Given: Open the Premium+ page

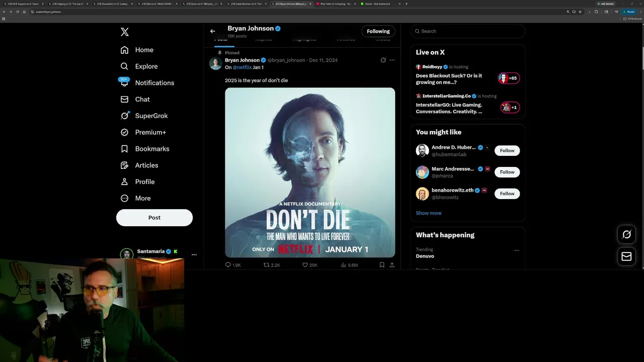Looking at the screenshot, I should pos(143,132).
